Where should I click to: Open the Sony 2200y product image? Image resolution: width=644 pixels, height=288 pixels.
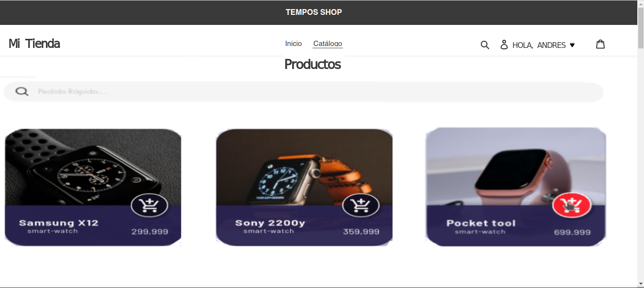click(304, 167)
